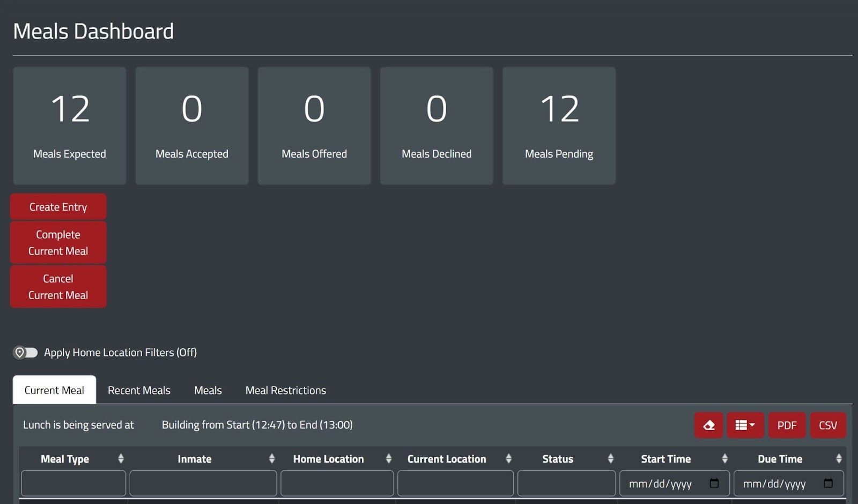
Task: Click the Due Time date filter field
Action: click(x=789, y=484)
